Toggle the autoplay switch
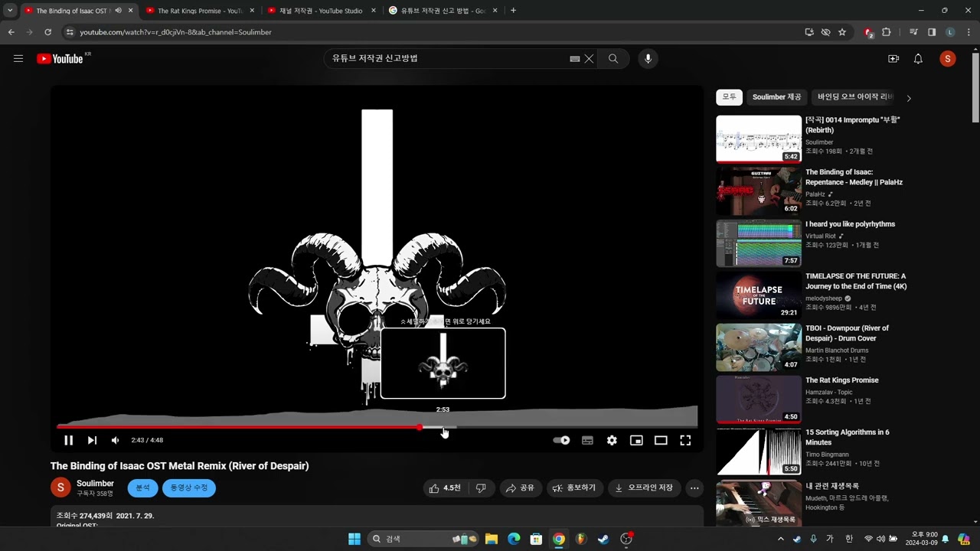The height and width of the screenshot is (551, 980). [561, 440]
